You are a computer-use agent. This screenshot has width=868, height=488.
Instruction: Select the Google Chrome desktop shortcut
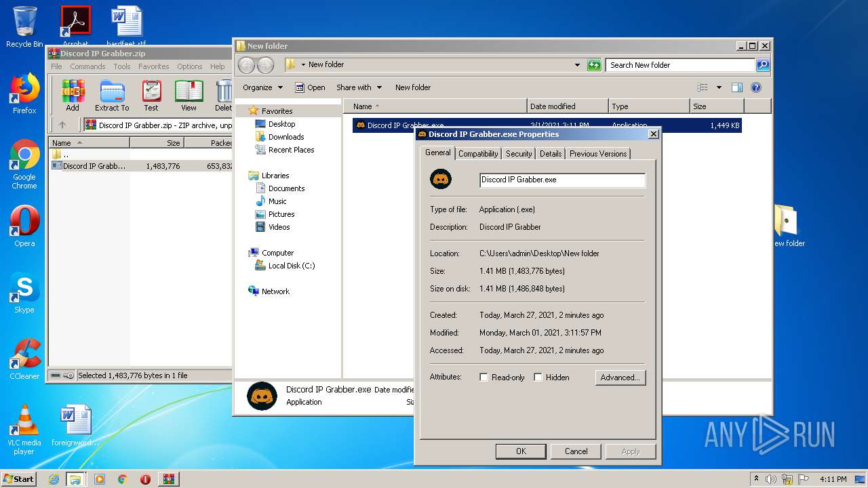(24, 165)
